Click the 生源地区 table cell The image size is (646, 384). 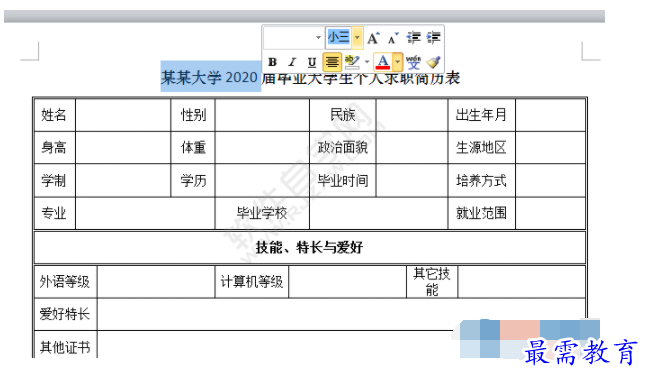tap(481, 148)
